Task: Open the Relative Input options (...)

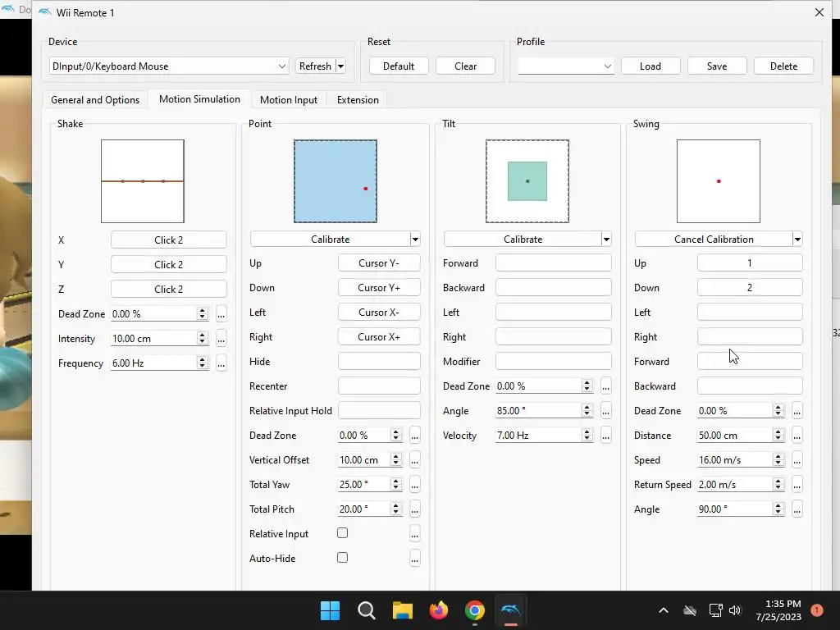Action: [x=414, y=534]
